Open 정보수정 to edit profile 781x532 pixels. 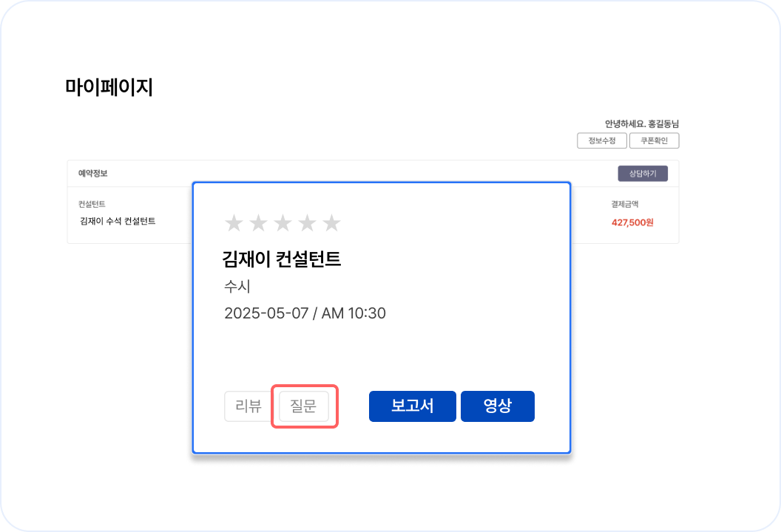click(x=601, y=140)
